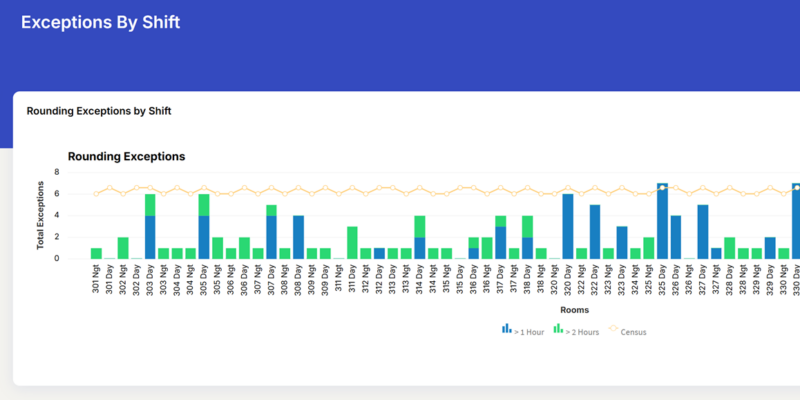Click the green segment of 303 Day bar

tap(150, 204)
